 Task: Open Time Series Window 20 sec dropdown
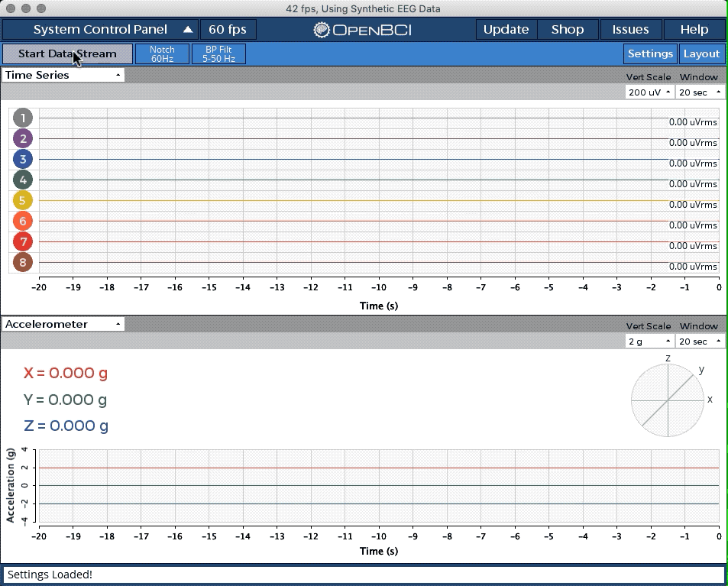pyautogui.click(x=700, y=92)
